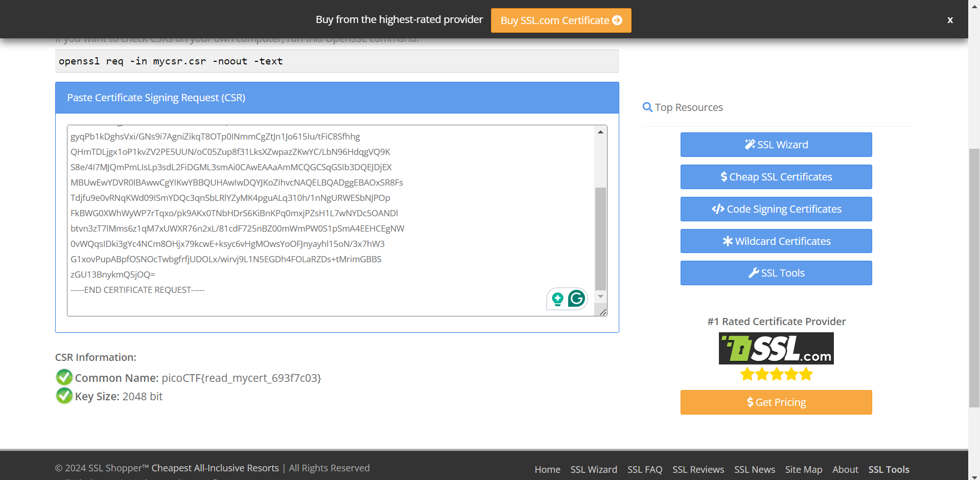The width and height of the screenshot is (980, 480).
Task: Click the asterisk icon on Wildcard Certificates
Action: (728, 241)
